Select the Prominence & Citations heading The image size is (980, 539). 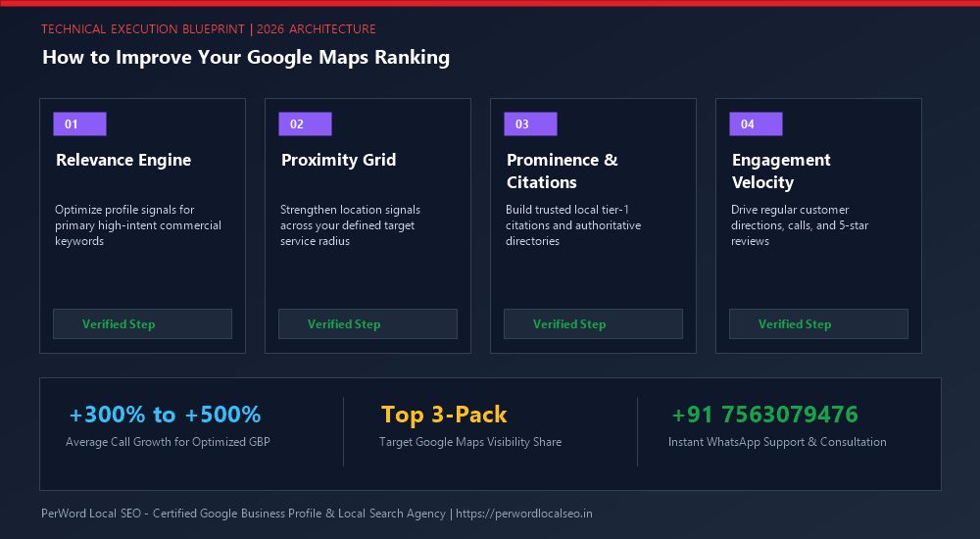coord(563,171)
